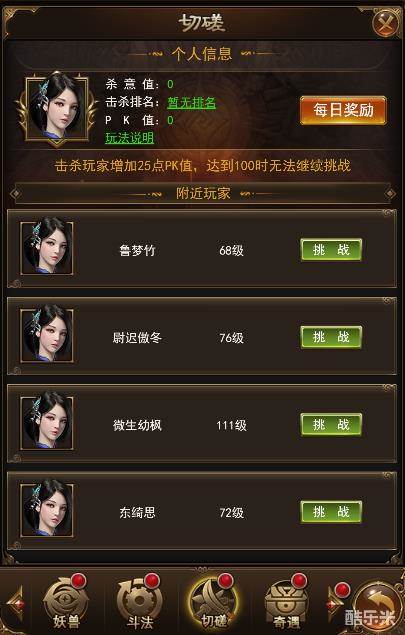Screen dimensions: 405x635
Task: Close the 切磋 panel with X icon
Action: (385, 23)
